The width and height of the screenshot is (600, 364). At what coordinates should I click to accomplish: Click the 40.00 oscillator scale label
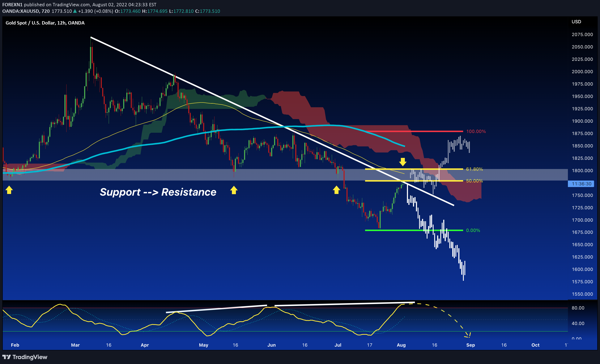click(x=578, y=323)
